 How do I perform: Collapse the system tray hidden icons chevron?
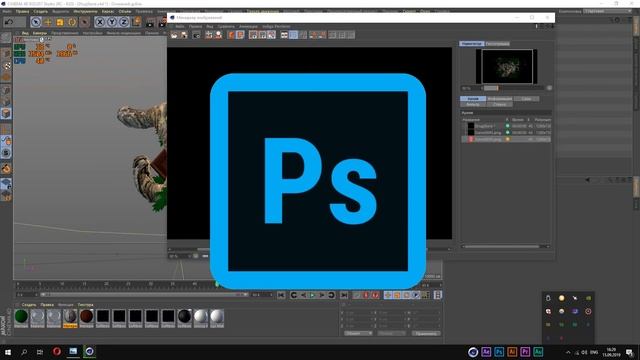[x=568, y=352]
